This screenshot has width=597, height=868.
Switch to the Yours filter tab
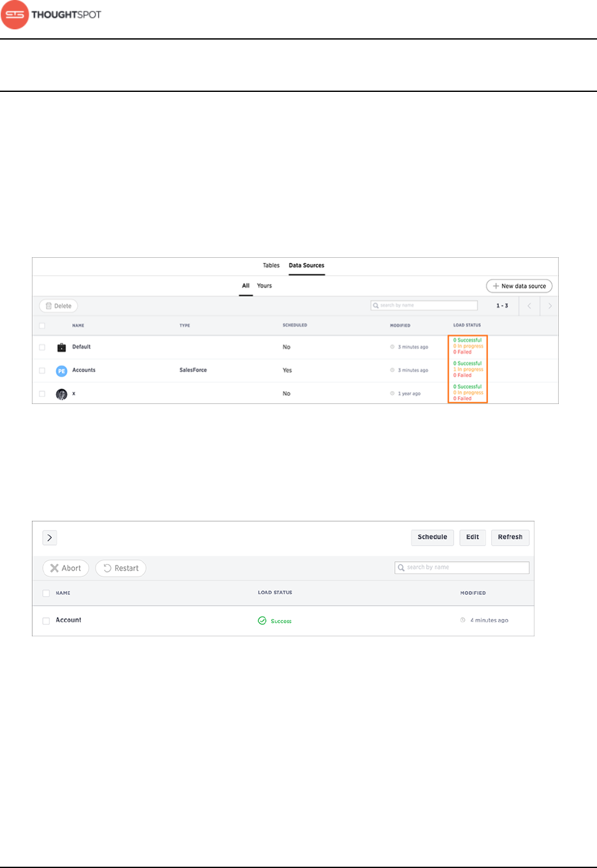tap(264, 286)
